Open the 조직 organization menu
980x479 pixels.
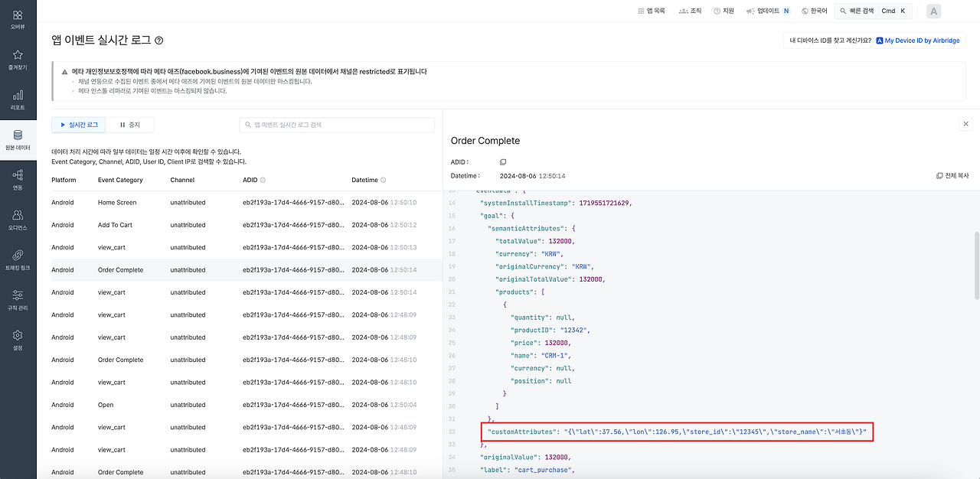pyautogui.click(x=690, y=11)
